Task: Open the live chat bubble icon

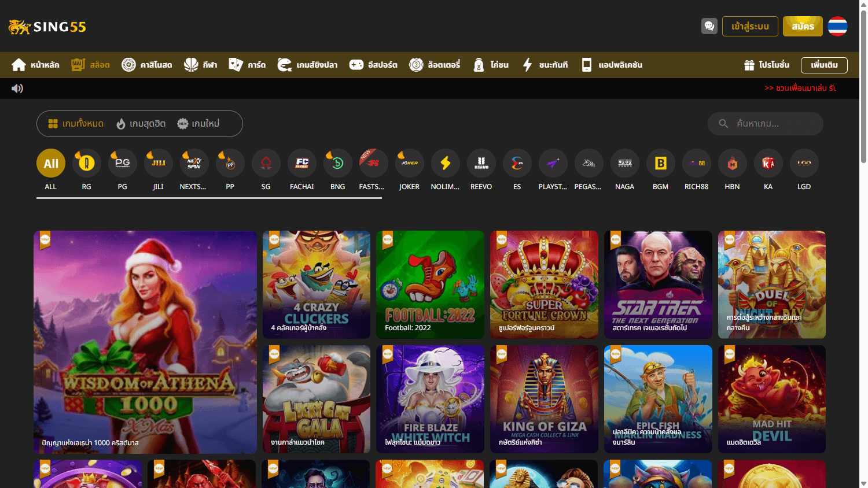Action: tap(709, 26)
